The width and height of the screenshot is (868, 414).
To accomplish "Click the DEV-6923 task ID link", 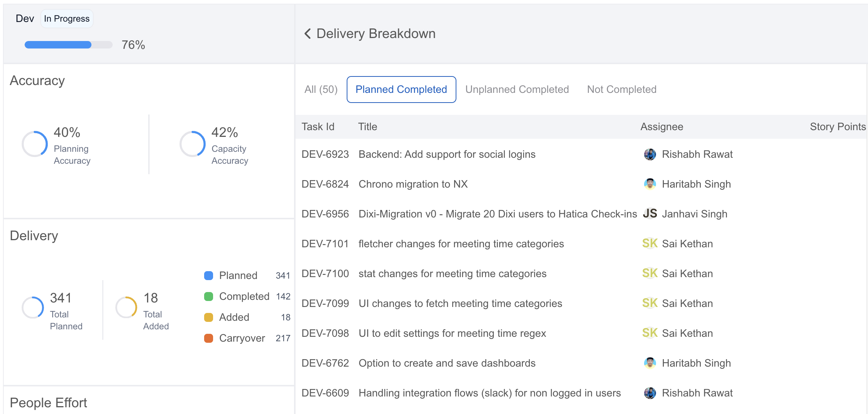I will point(324,154).
